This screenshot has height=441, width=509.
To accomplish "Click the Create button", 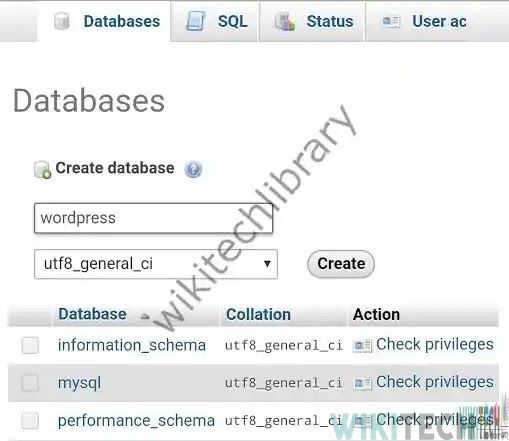I will [341, 264].
